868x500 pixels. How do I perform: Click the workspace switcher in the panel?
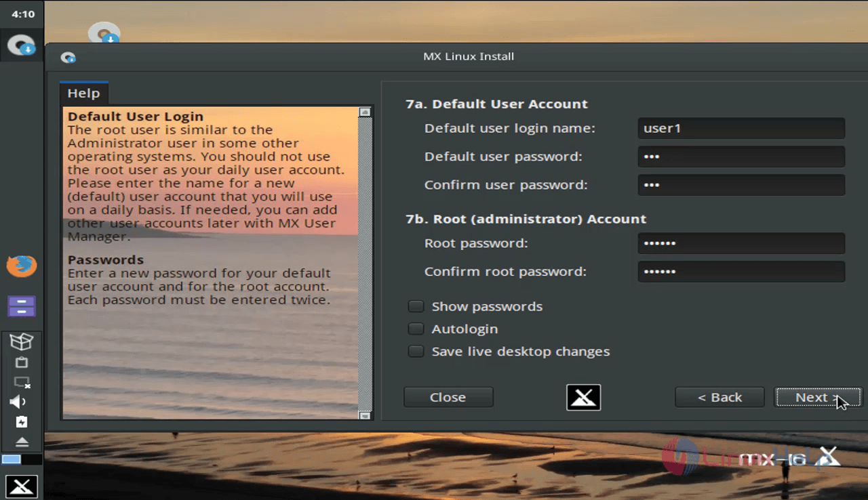(21, 459)
